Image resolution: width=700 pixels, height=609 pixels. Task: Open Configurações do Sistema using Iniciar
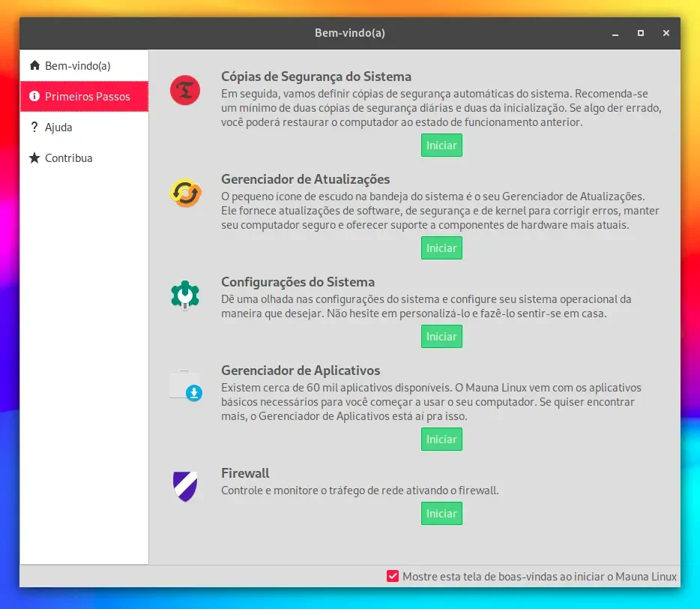tap(441, 337)
